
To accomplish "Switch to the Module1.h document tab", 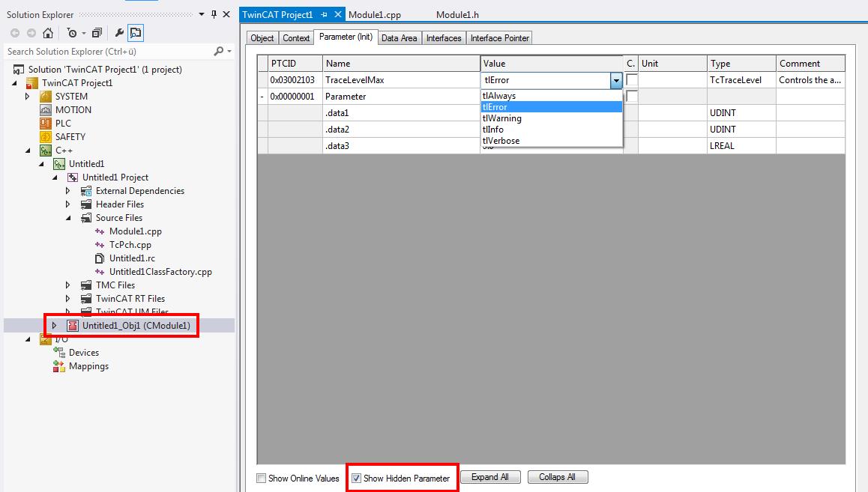I will 457,15.
